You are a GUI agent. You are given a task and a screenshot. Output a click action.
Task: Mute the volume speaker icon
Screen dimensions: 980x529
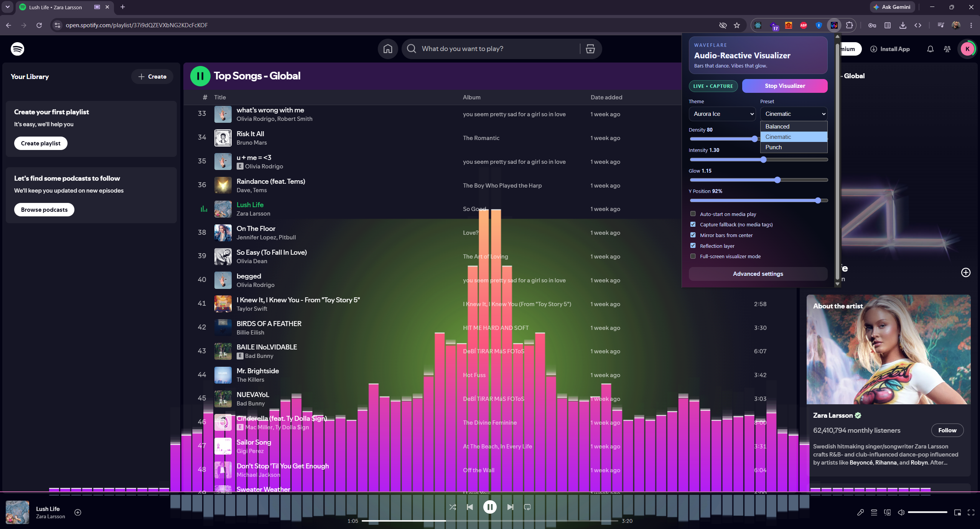(901, 513)
